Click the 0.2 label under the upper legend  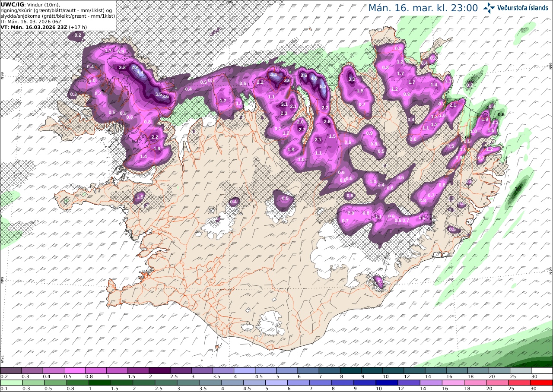4,377
